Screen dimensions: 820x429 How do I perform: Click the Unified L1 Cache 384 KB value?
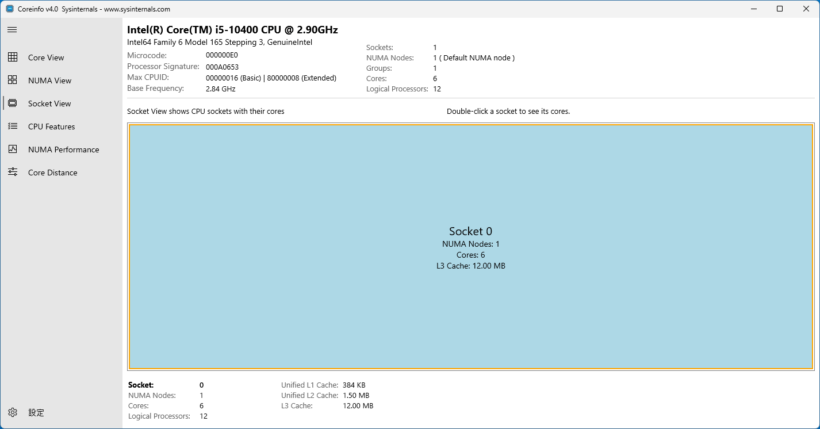pos(354,385)
